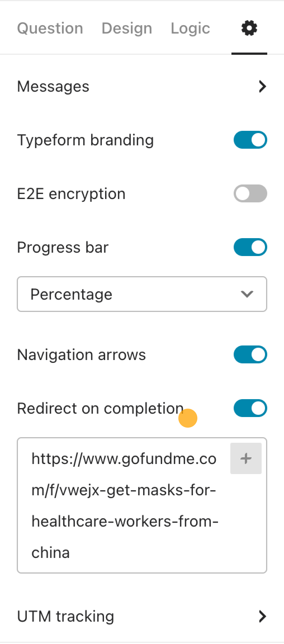Image resolution: width=284 pixels, height=644 pixels.
Task: Click the UTM tracking chevron arrow
Action: coord(262,616)
